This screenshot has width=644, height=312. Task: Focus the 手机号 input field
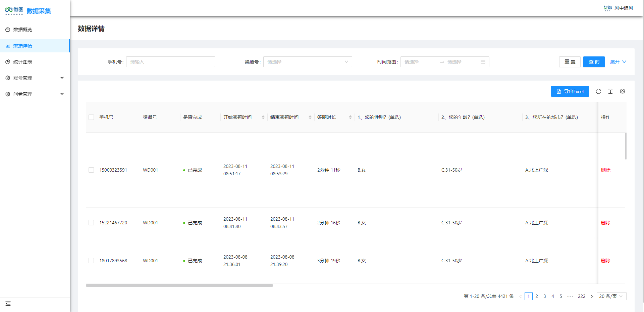tap(170, 62)
